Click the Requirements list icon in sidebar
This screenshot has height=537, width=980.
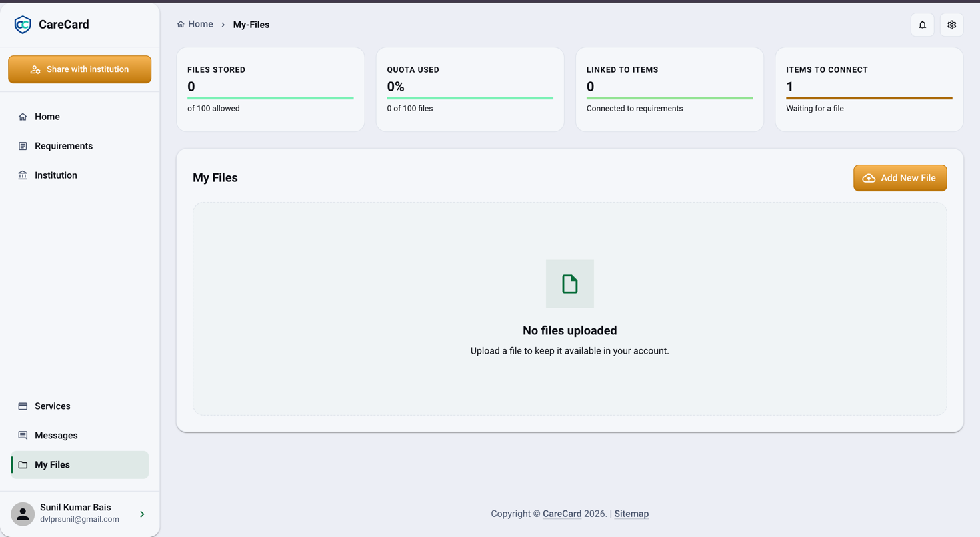pyautogui.click(x=23, y=146)
